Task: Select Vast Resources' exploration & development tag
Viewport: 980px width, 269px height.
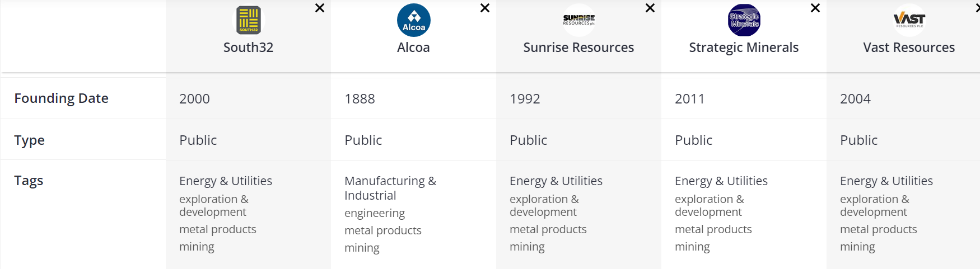Action: tap(874, 205)
